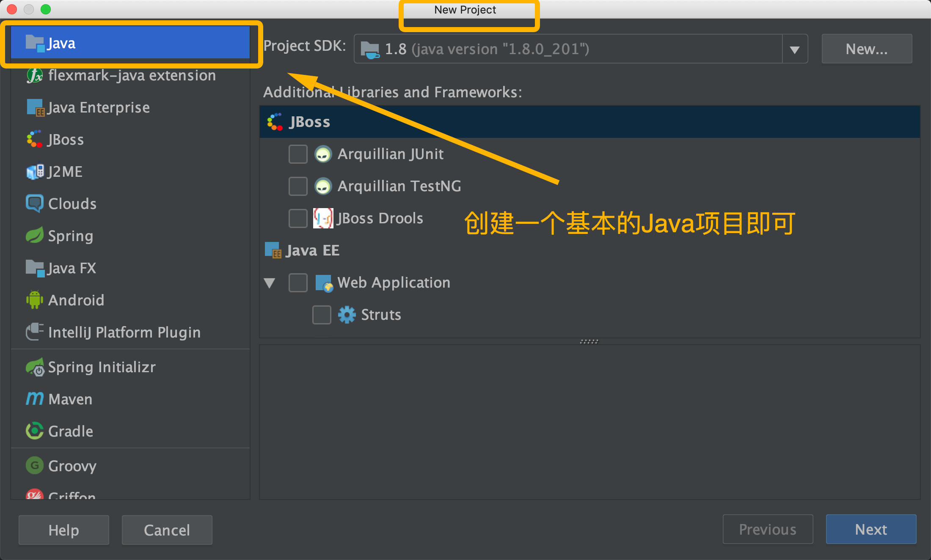Click the Next button

point(870,529)
